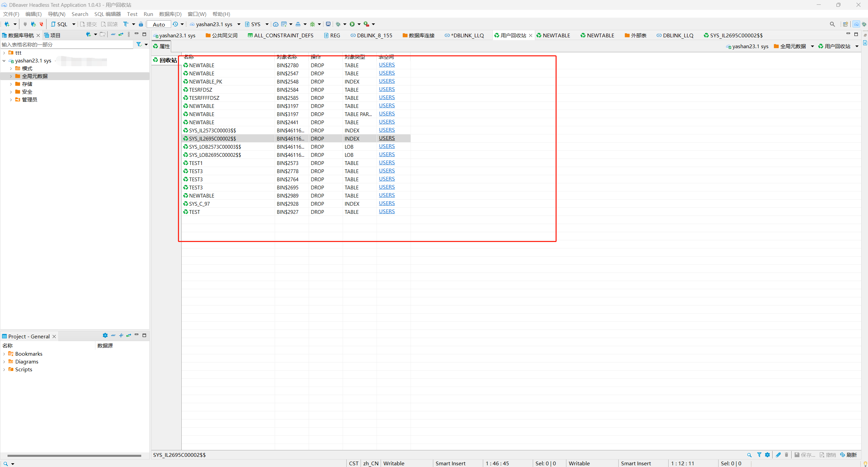The image size is (868, 467).
Task: Open the SQL 编辑器 menu
Action: 108,14
